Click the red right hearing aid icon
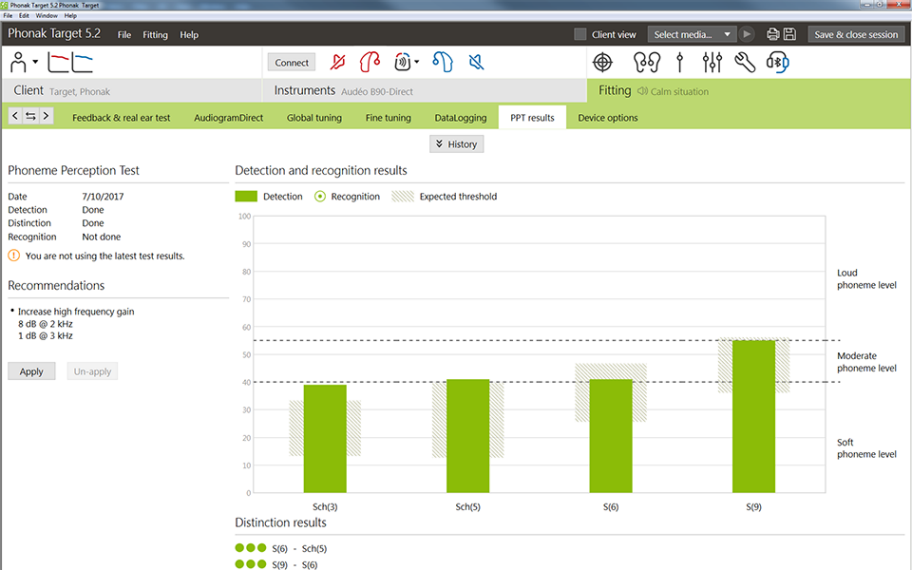Viewport: 912px width, 570px height. [370, 62]
